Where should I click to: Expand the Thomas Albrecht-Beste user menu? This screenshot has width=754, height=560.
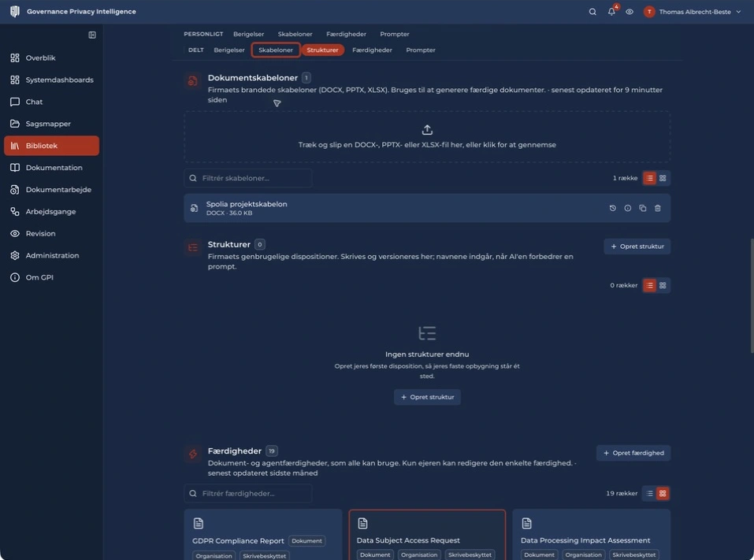693,12
